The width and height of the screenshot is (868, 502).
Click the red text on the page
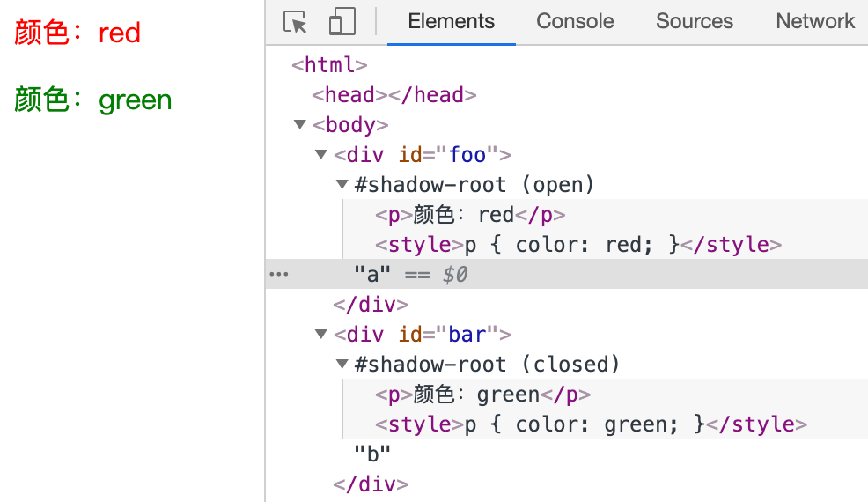77,33
